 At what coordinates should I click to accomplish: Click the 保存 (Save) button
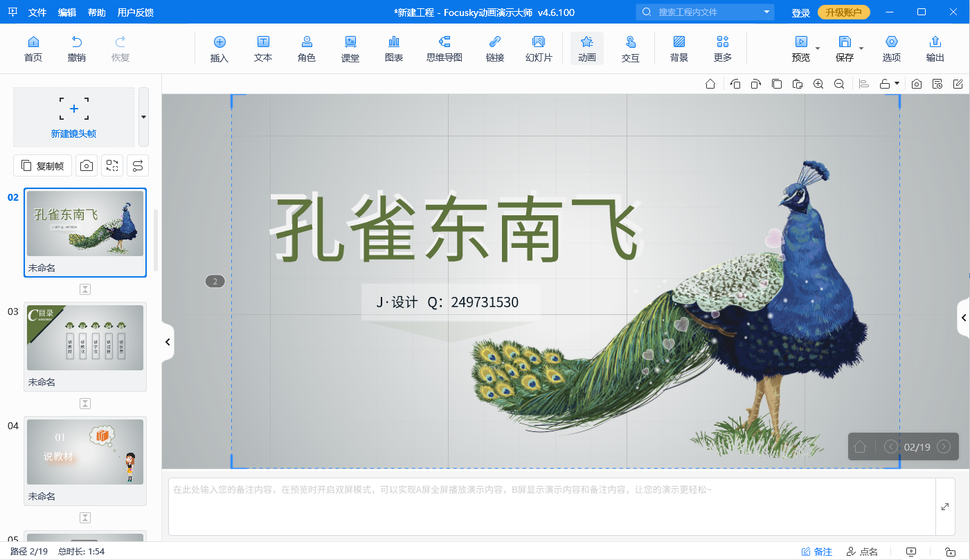click(x=845, y=49)
